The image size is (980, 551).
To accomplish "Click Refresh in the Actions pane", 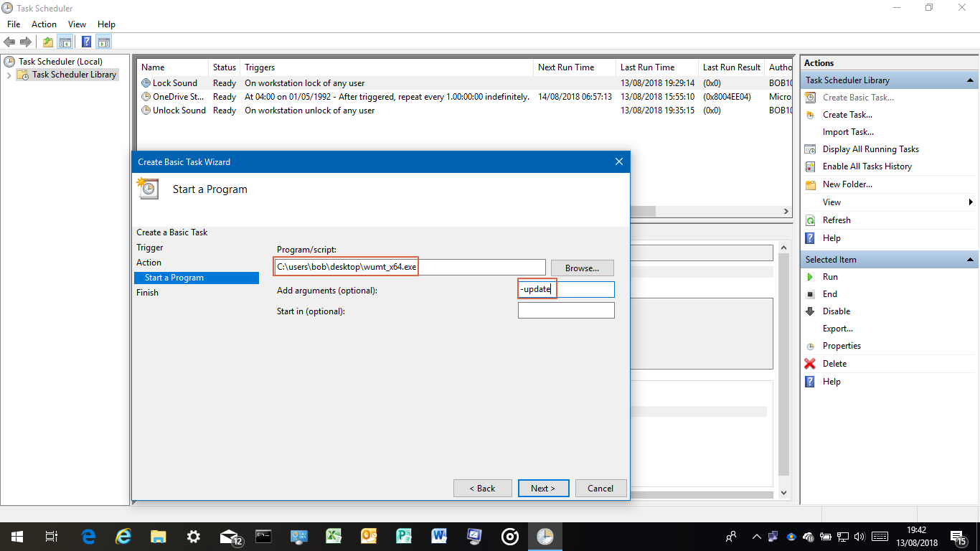I will [x=836, y=220].
